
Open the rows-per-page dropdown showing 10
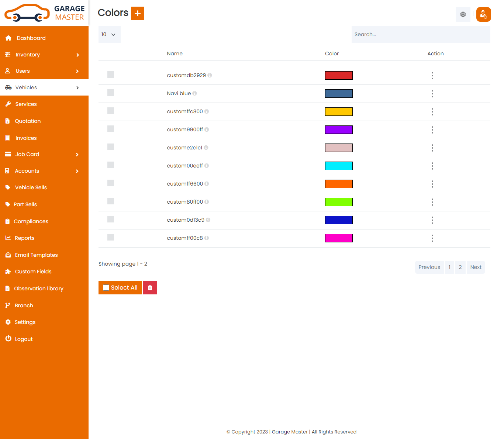pos(109,34)
